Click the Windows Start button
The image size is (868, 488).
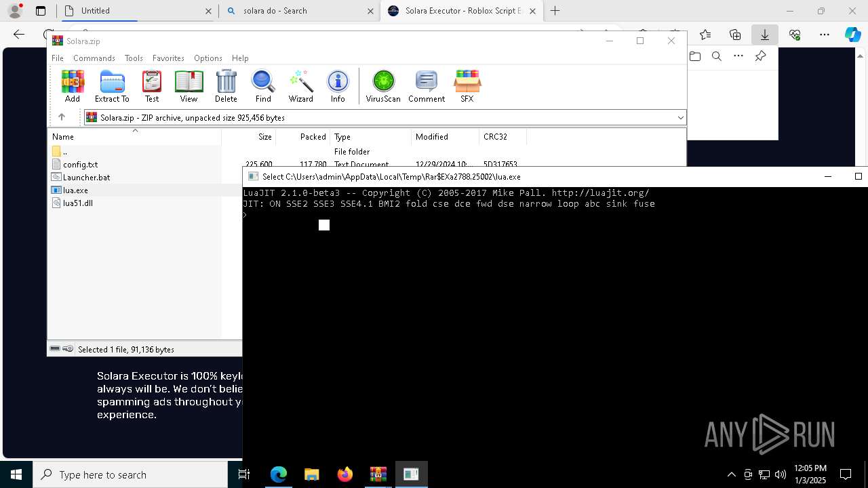tap(16, 474)
